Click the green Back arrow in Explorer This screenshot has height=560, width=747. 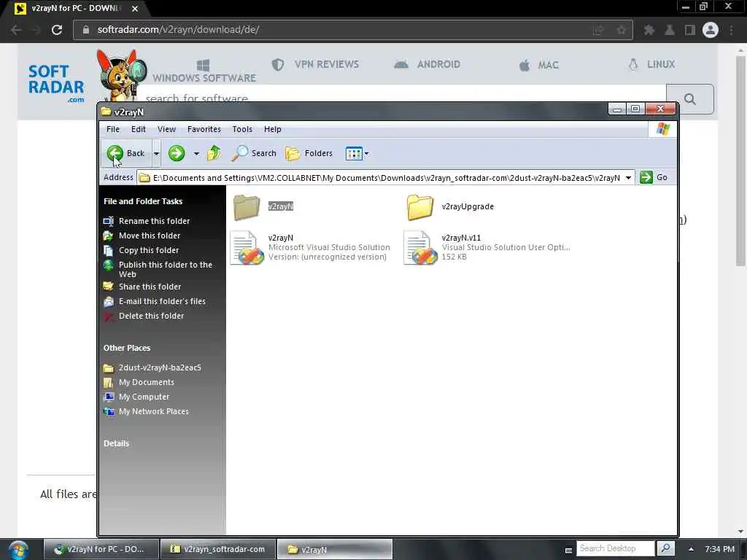click(115, 153)
